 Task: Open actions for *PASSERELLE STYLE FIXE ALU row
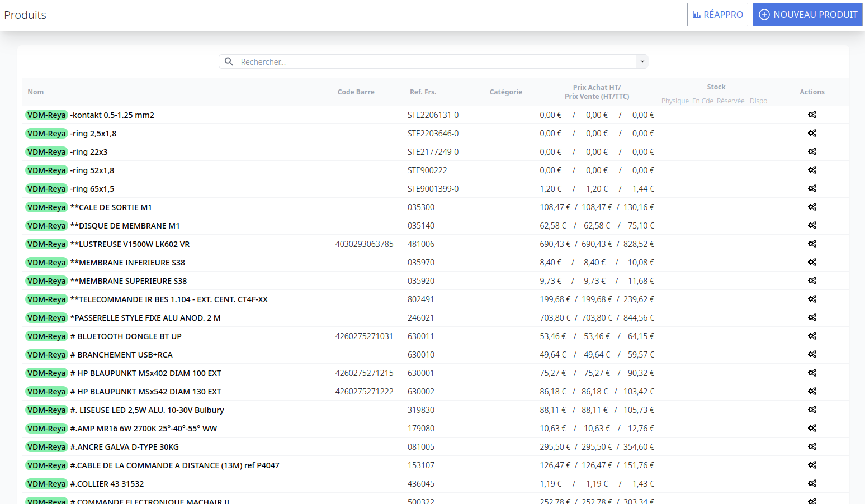click(x=812, y=317)
